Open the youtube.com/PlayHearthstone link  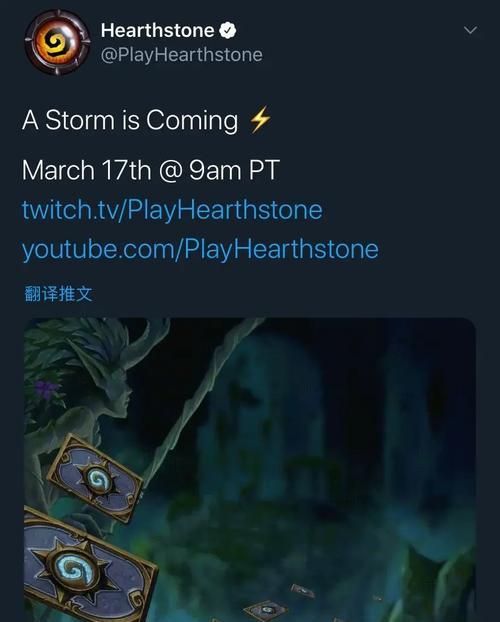[200, 250]
